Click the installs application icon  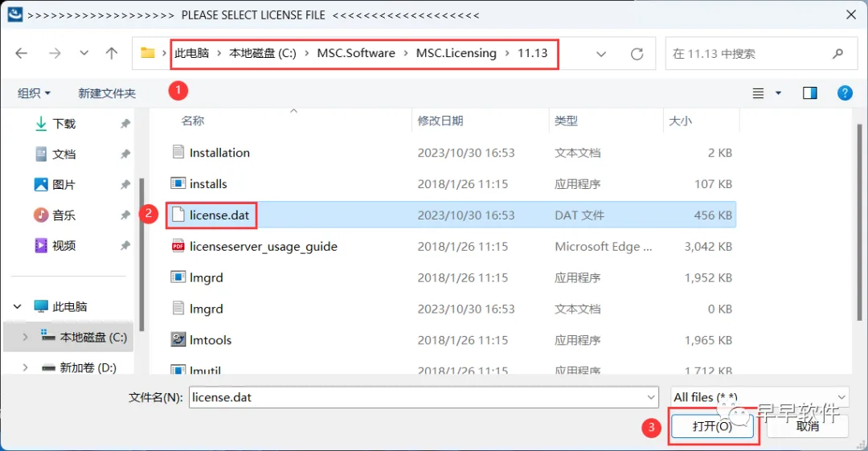pos(178,182)
